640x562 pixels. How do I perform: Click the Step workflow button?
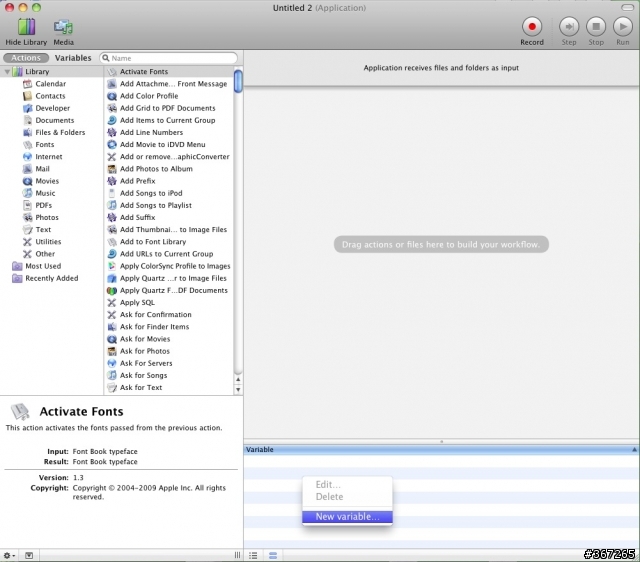click(569, 27)
